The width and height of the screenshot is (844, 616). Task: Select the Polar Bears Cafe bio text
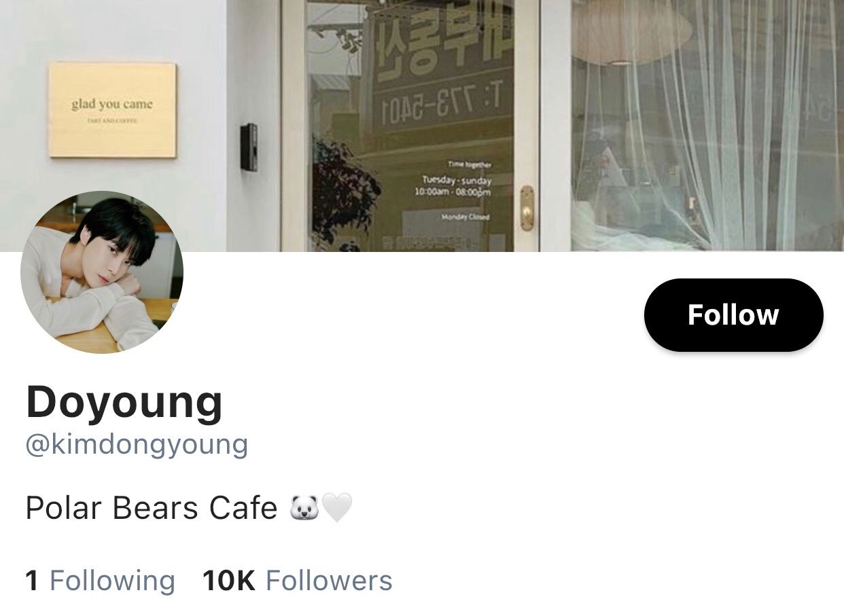(x=152, y=508)
